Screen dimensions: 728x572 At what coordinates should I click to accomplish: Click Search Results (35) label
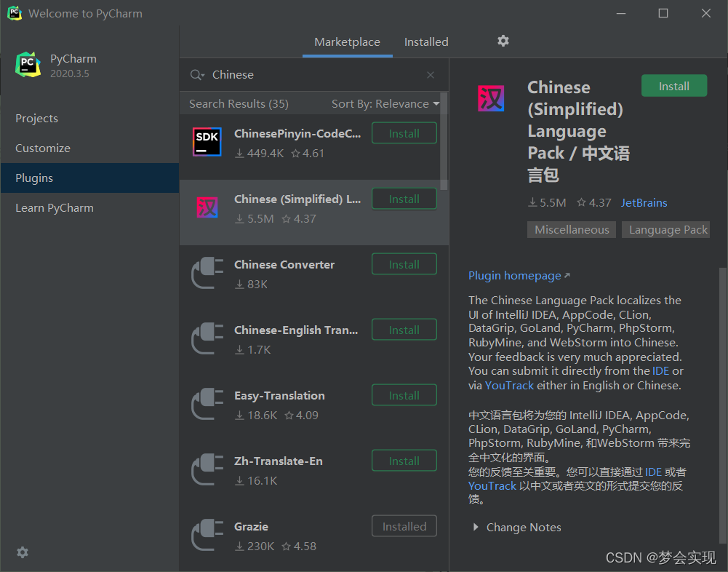point(239,103)
